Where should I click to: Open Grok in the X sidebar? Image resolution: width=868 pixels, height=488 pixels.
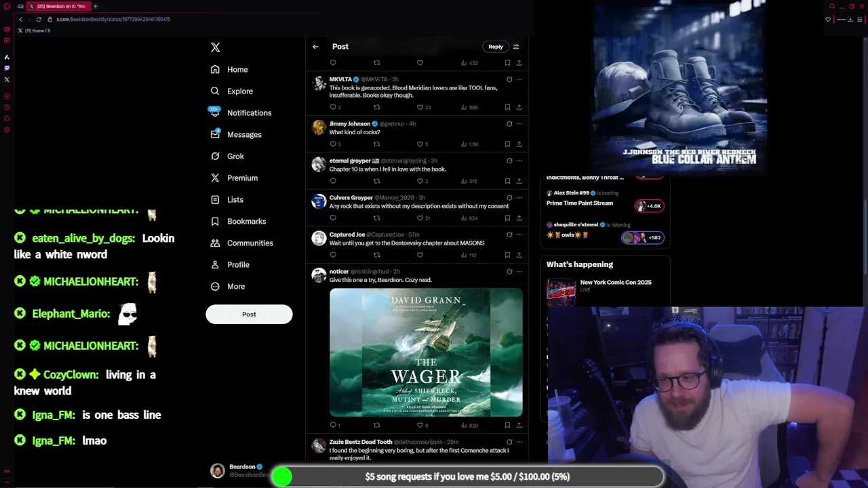(226, 156)
